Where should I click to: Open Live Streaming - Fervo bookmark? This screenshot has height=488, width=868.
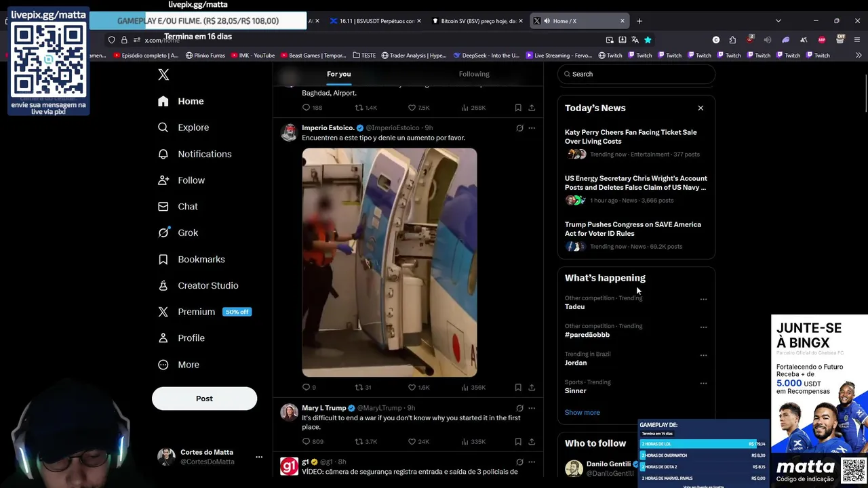click(559, 56)
